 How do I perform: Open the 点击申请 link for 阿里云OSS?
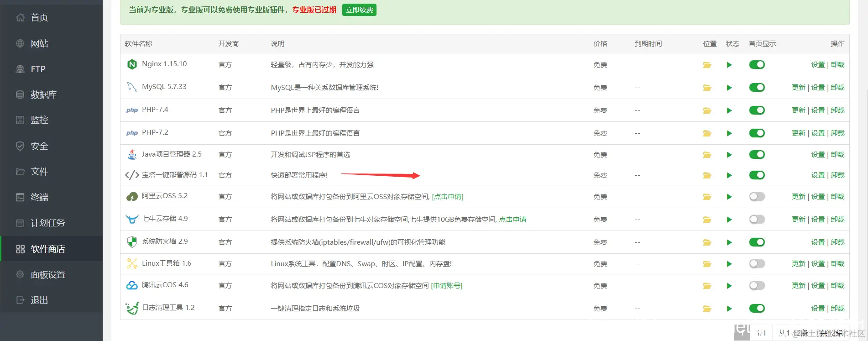click(x=448, y=197)
